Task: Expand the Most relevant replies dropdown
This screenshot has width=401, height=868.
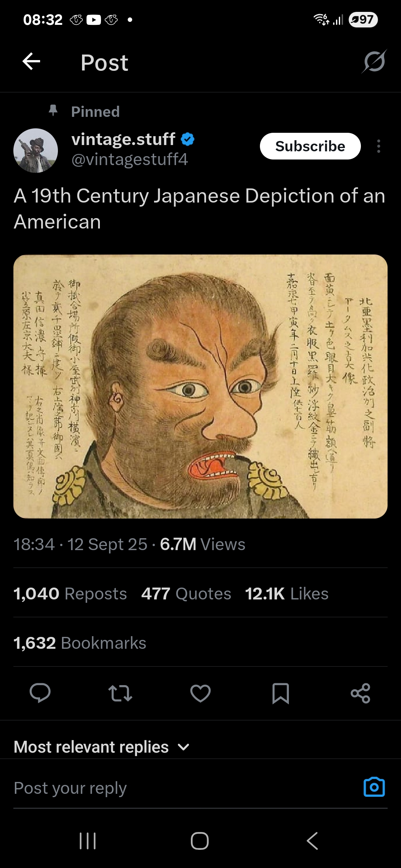Action: [x=102, y=747]
